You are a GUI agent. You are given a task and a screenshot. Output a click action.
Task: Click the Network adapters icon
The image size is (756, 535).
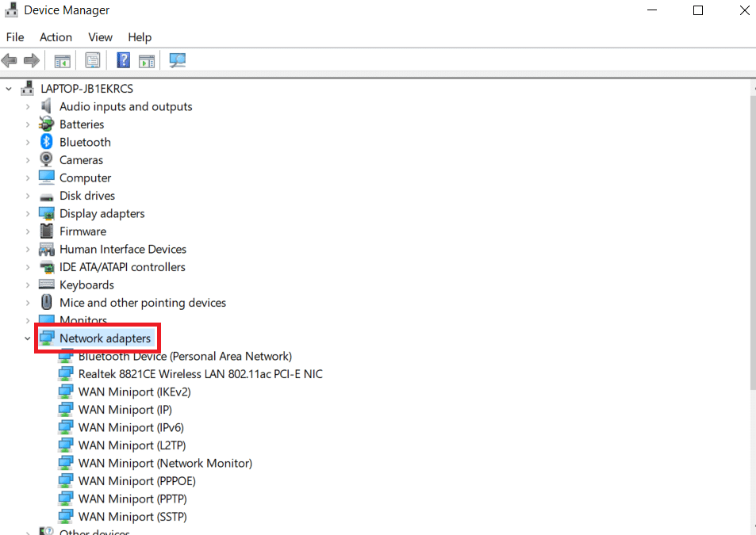click(x=47, y=338)
